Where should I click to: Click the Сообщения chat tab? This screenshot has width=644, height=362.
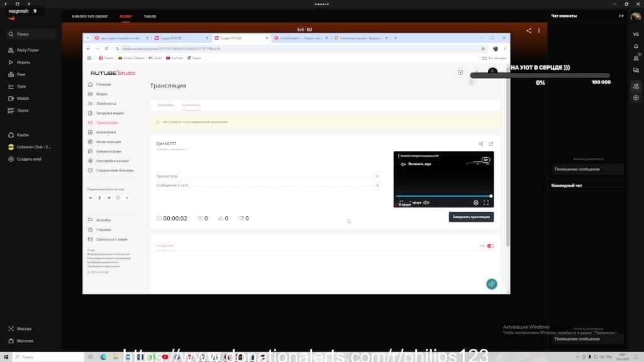165,246
